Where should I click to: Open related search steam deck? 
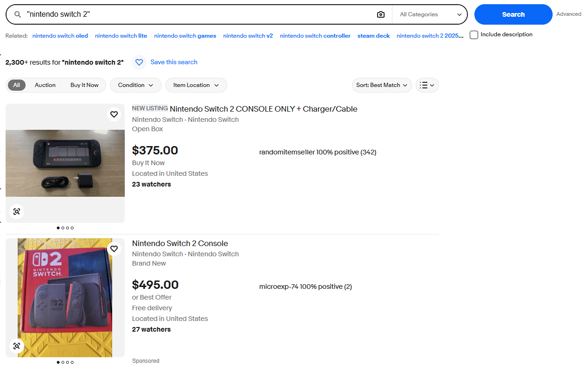tap(373, 36)
